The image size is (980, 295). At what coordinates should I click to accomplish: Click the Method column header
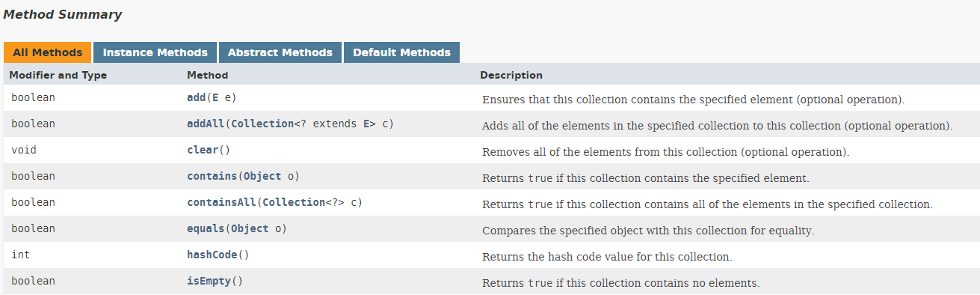[208, 75]
